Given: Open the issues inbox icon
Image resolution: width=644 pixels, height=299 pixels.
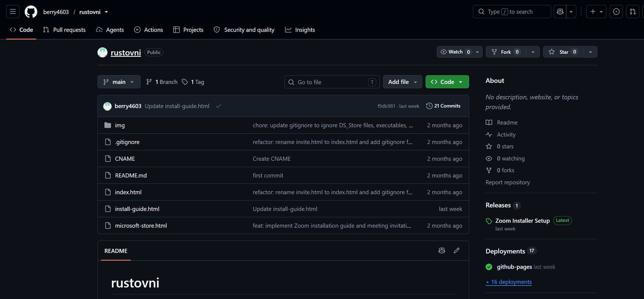Looking at the screenshot, I should 616,12.
